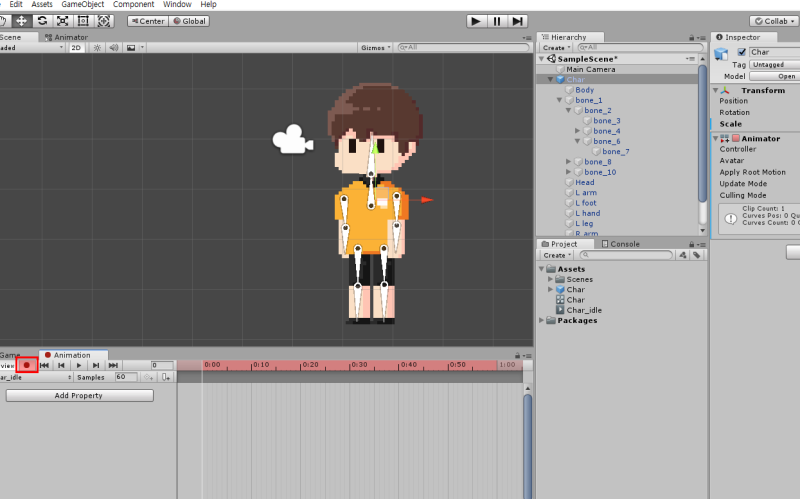Switch to the Animator tab
The width and height of the screenshot is (800, 499).
66,37
